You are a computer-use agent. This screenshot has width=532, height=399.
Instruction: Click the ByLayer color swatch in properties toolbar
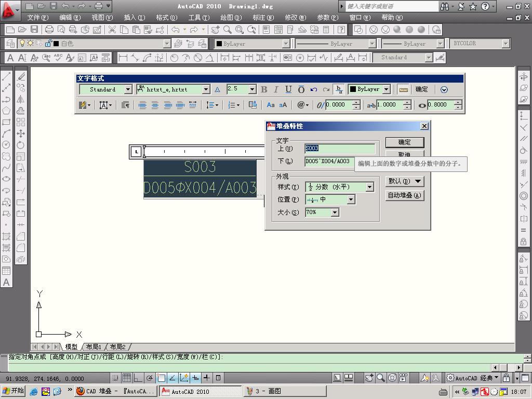[219, 44]
